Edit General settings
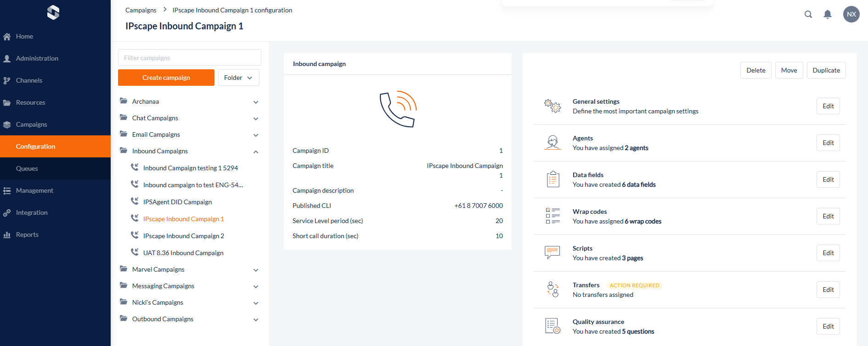 coord(828,106)
